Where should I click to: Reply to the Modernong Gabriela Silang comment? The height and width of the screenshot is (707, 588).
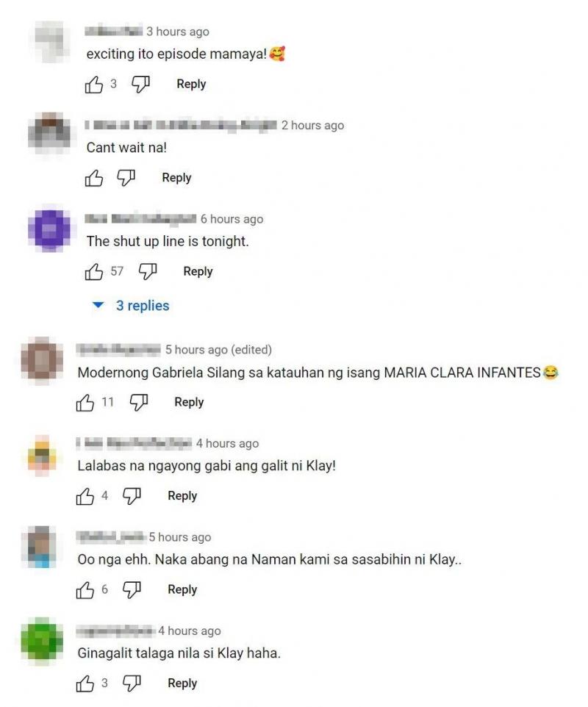[x=190, y=402]
